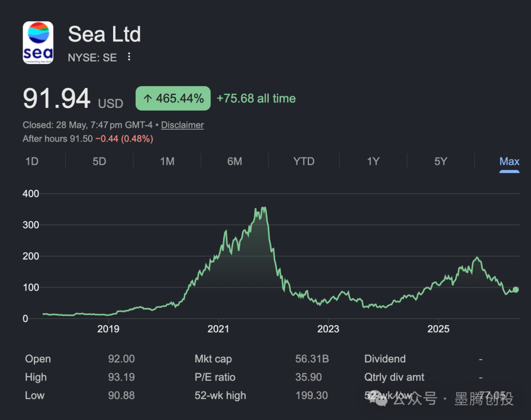Click the Mkt cap value 56.31B
This screenshot has height=420, width=531.
pos(312,359)
